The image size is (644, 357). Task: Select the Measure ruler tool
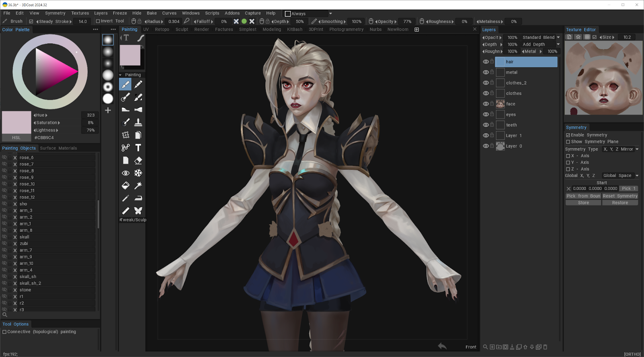click(x=126, y=211)
